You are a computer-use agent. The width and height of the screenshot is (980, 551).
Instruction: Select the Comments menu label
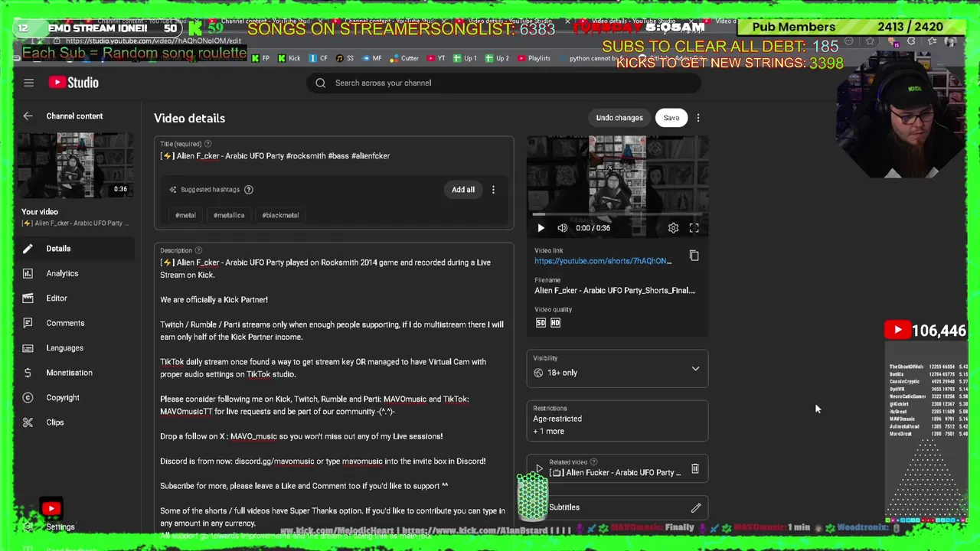pos(65,323)
